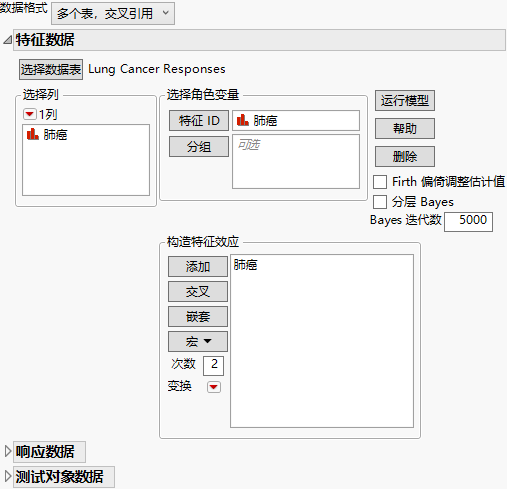This screenshot has width=507, height=489.
Task: Click the 测试对象数据 section header
Action: [x=64, y=477]
